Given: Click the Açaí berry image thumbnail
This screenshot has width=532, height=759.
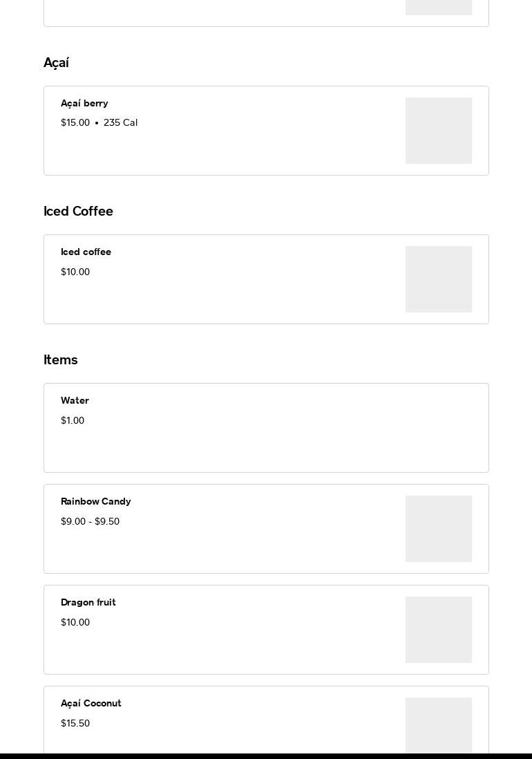Looking at the screenshot, I should tap(438, 131).
